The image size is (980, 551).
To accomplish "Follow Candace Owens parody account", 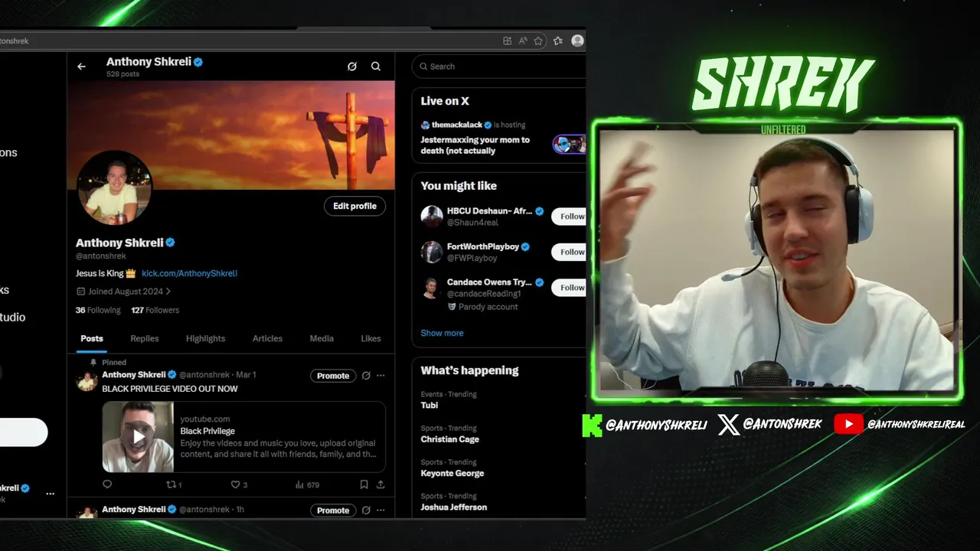I will (x=570, y=288).
